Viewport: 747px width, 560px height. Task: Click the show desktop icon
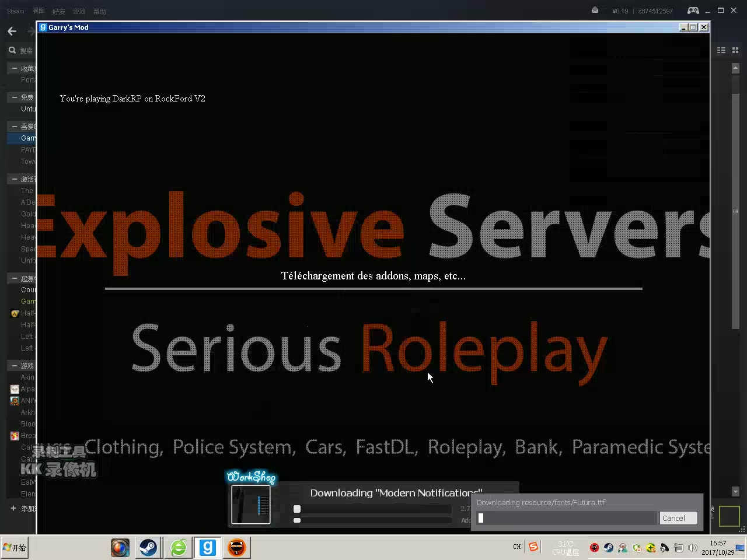(740, 548)
